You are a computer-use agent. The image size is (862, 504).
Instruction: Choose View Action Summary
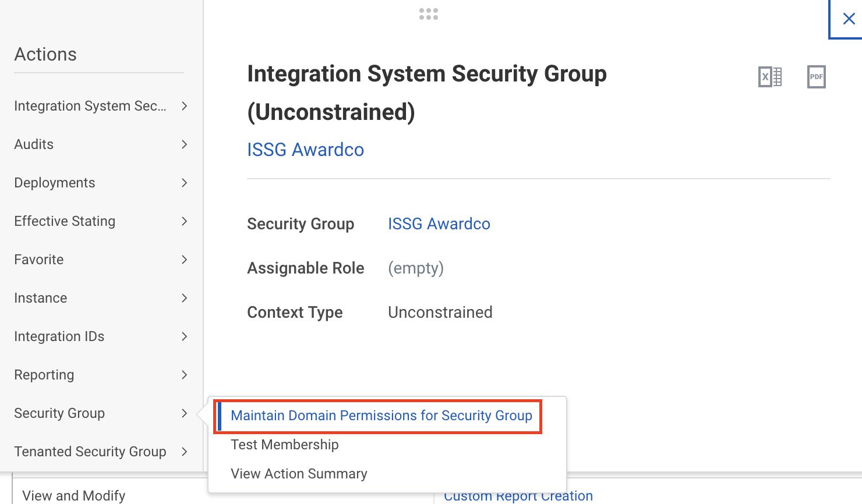point(298,473)
